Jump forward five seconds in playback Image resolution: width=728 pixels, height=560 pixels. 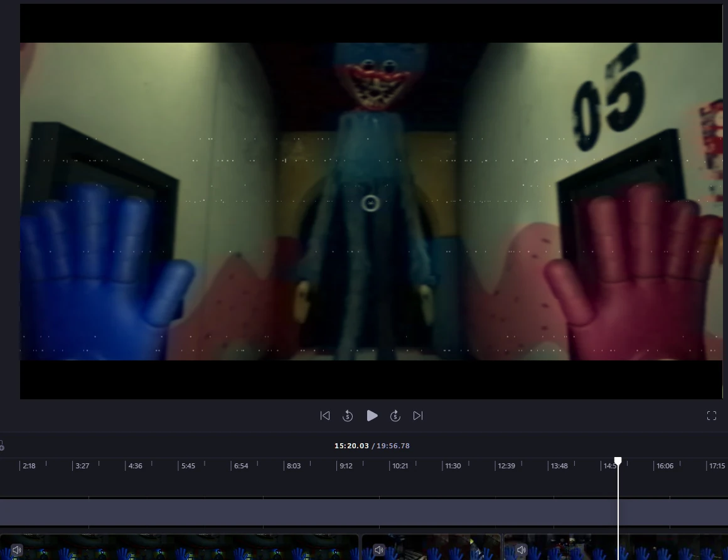click(395, 416)
